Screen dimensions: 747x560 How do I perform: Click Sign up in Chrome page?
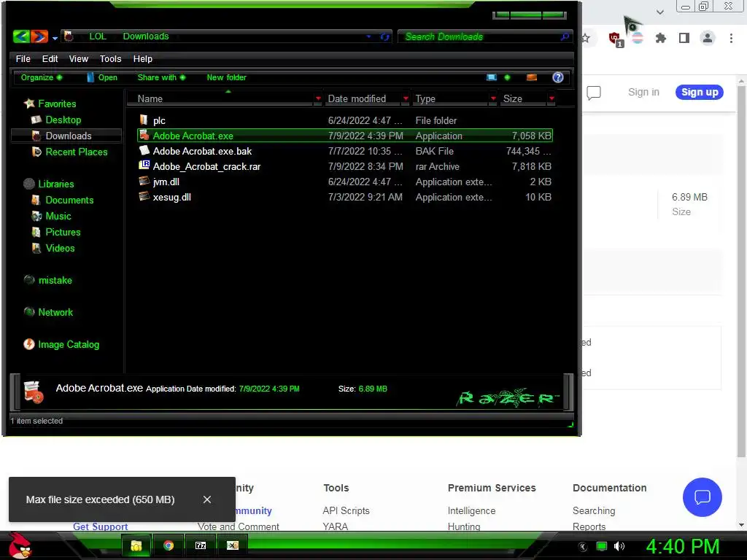(700, 92)
